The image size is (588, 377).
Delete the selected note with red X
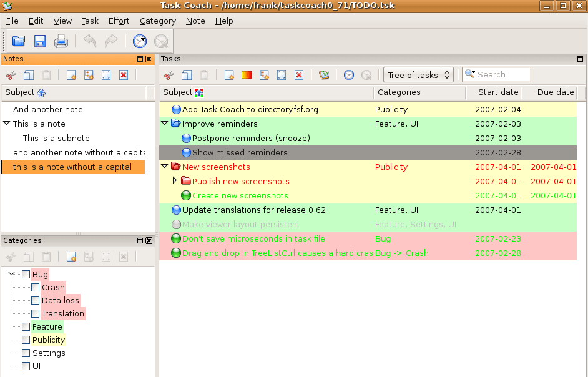pyautogui.click(x=124, y=75)
